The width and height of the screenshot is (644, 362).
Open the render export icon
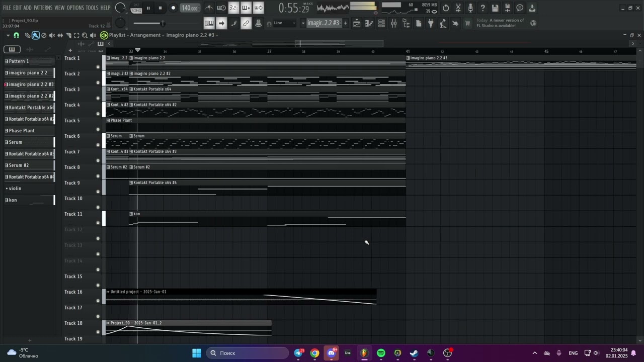coord(532,8)
